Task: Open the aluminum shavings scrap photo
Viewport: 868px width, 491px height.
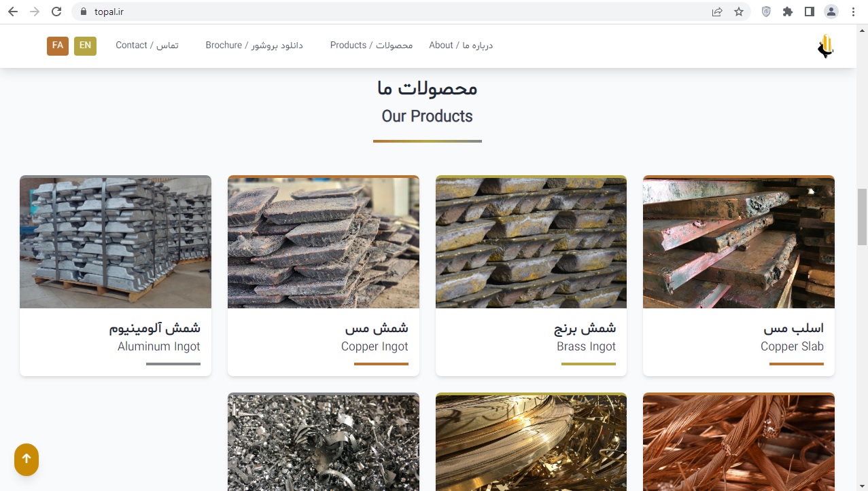Action: 324,442
